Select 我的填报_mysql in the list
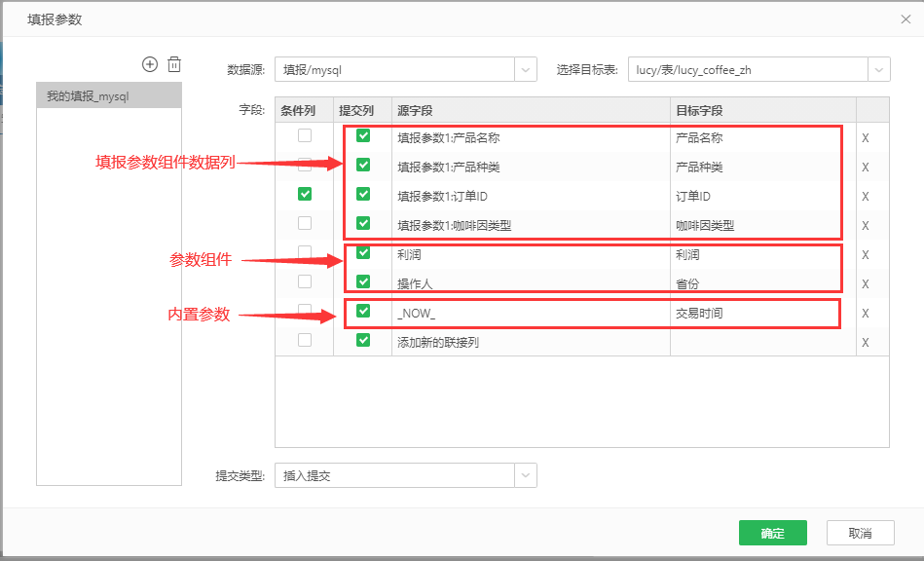The width and height of the screenshot is (924, 561). [108, 95]
